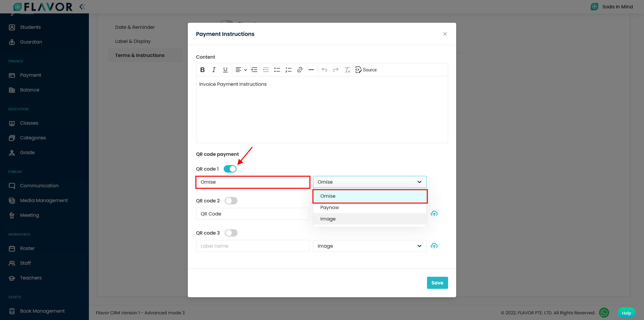Viewport: 644px width, 320px height.
Task: Enable the QR code 2 toggle
Action: [x=231, y=201]
